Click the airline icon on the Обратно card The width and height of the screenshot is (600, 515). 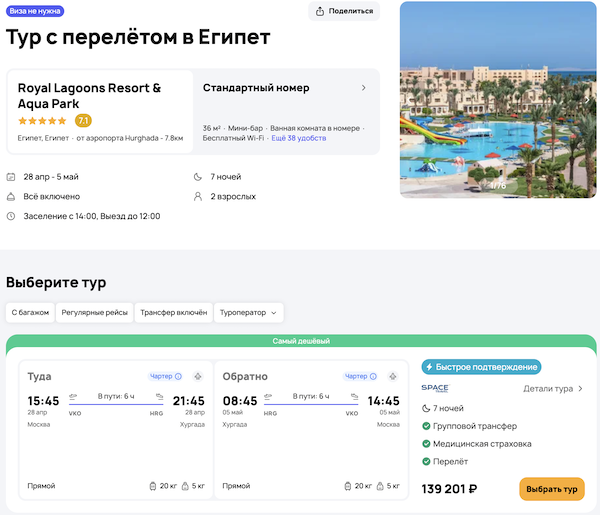click(393, 376)
